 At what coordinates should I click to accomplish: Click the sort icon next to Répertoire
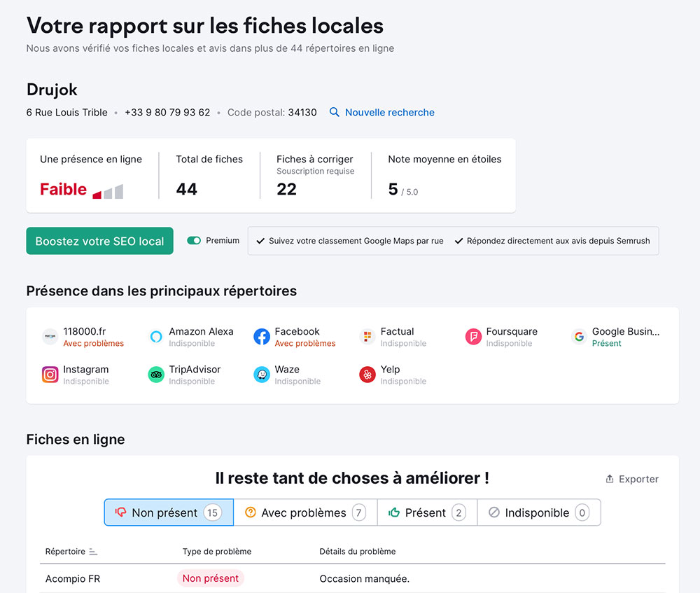pos(93,552)
